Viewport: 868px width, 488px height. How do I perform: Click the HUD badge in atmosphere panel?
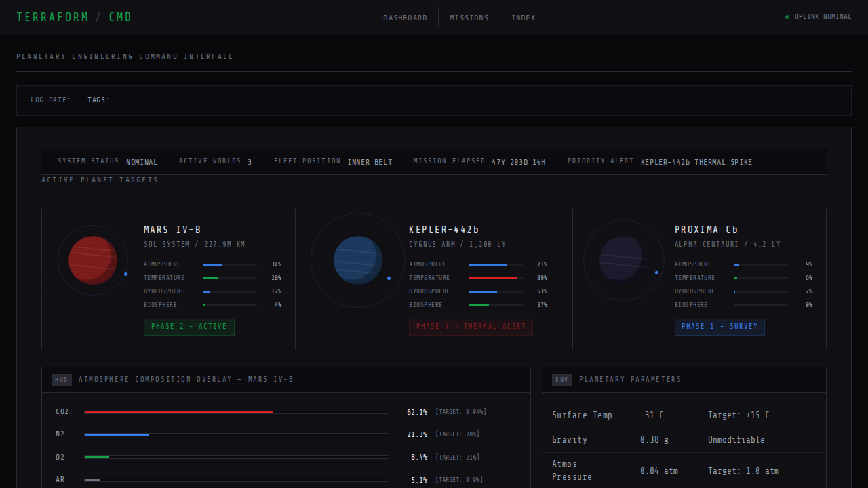[62, 380]
